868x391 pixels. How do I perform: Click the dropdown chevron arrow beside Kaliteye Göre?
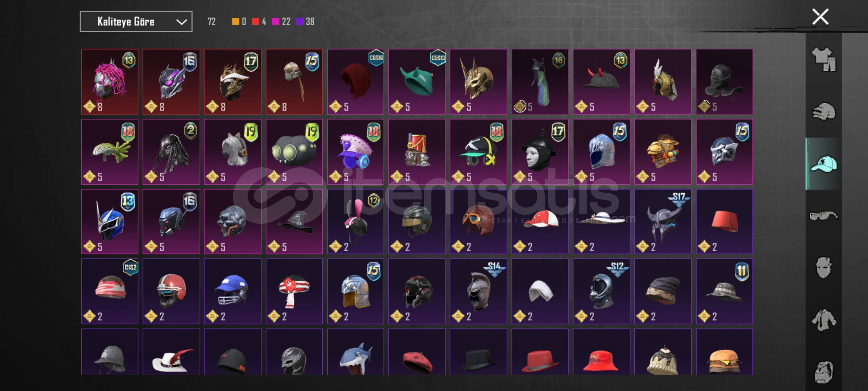pos(181,22)
